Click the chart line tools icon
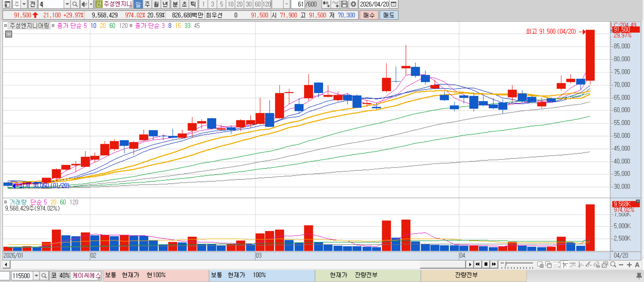Screen dimensions: 644x282 coord(335,4)
